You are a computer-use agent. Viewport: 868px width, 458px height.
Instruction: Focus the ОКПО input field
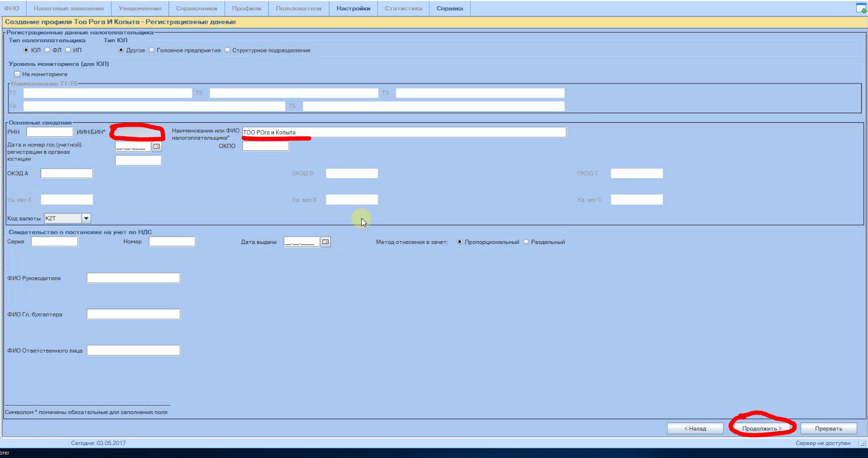tap(265, 146)
